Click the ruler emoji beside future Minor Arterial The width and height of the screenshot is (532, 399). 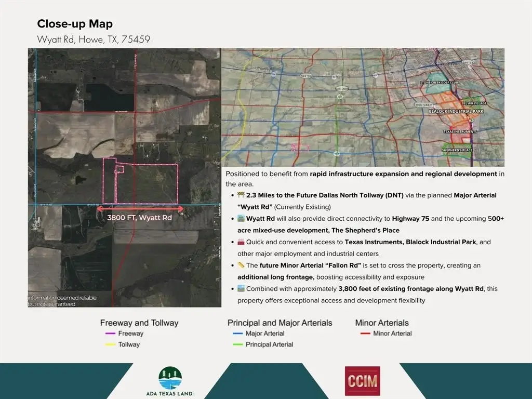(x=241, y=265)
